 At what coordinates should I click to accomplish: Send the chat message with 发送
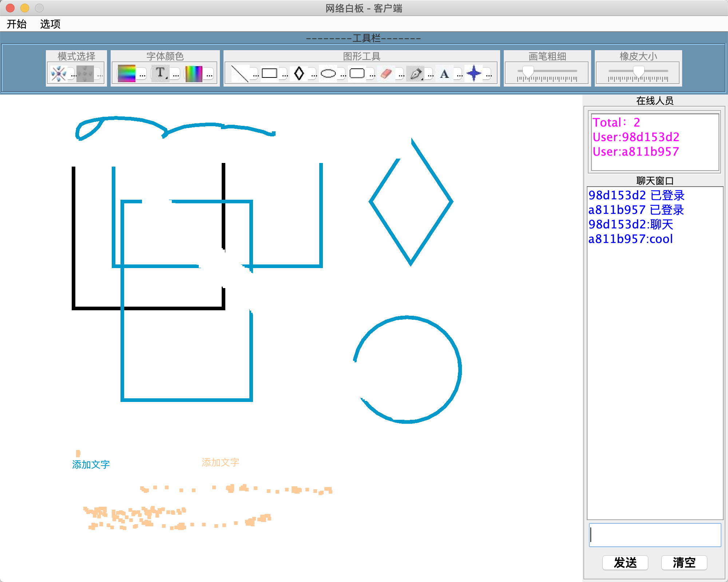(625, 563)
